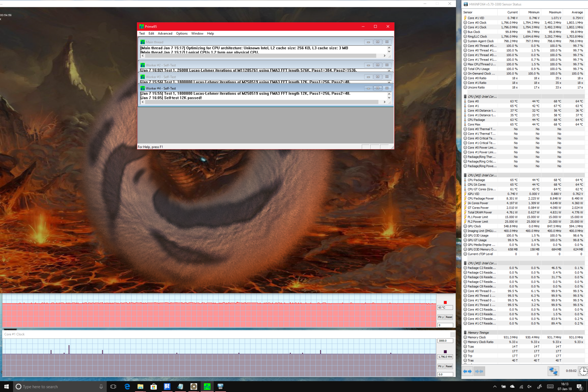The height and width of the screenshot is (392, 588).
Task: Open the Edit menu in Prime95
Action: point(151,33)
